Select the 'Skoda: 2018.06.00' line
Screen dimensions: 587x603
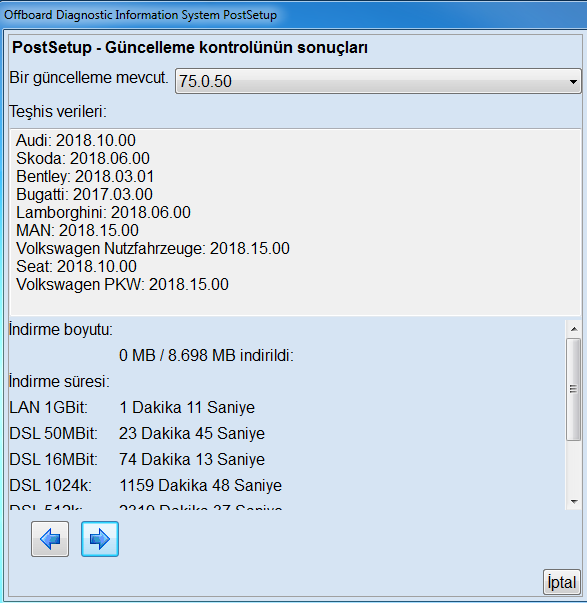tap(83, 158)
